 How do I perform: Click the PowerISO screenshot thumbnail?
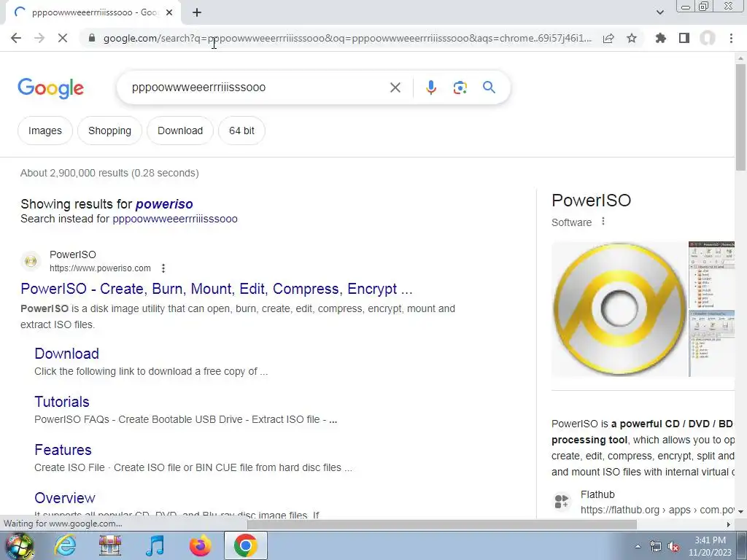712,275
